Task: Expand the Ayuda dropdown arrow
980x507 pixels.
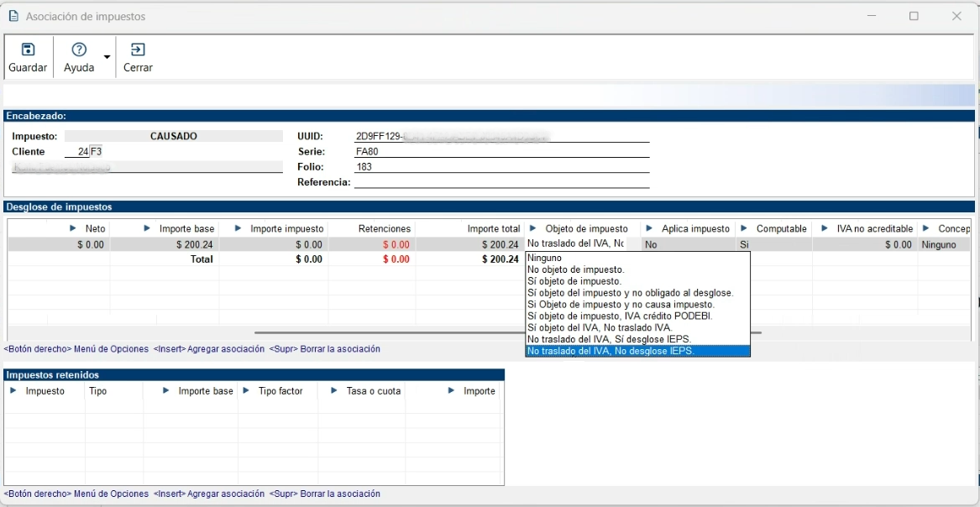Action: click(107, 57)
